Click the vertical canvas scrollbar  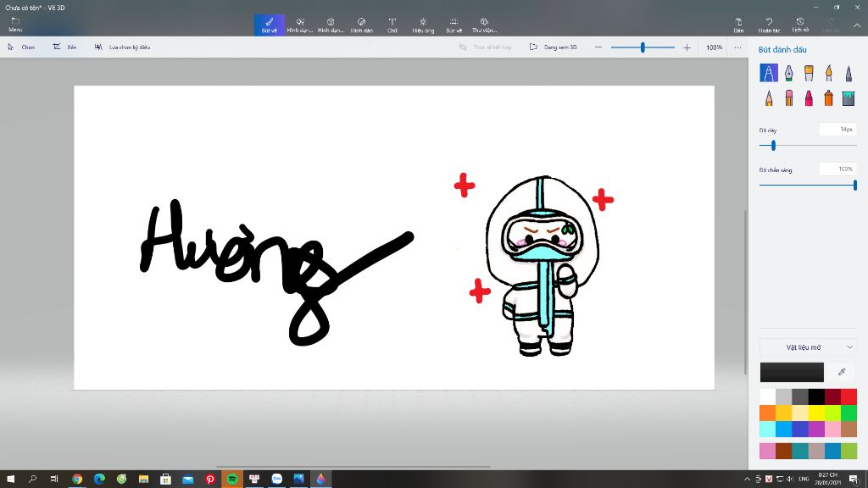click(x=745, y=291)
